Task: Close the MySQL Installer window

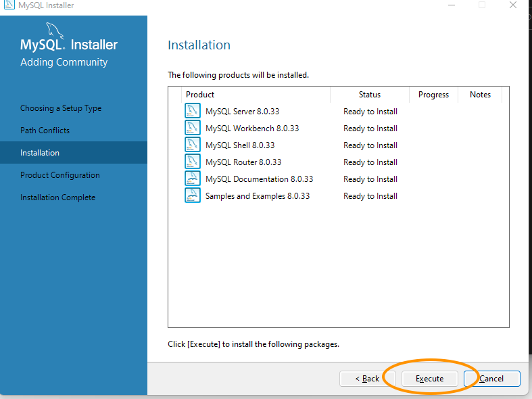Action: [513, 5]
